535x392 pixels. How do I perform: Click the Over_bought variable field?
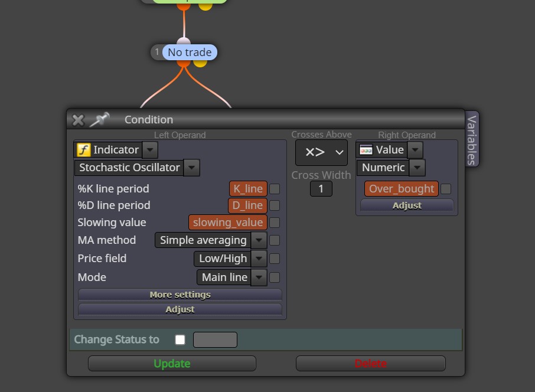402,189
